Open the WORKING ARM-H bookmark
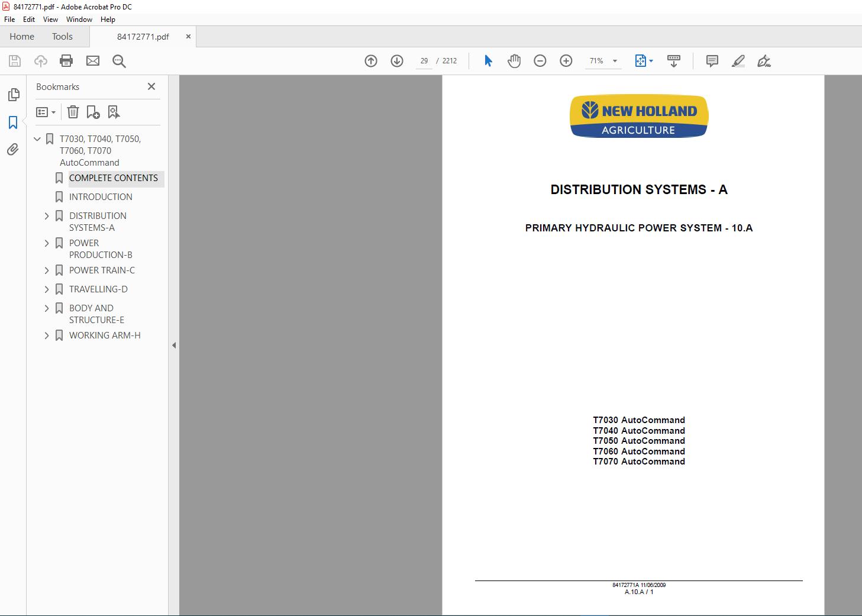 pyautogui.click(x=105, y=336)
